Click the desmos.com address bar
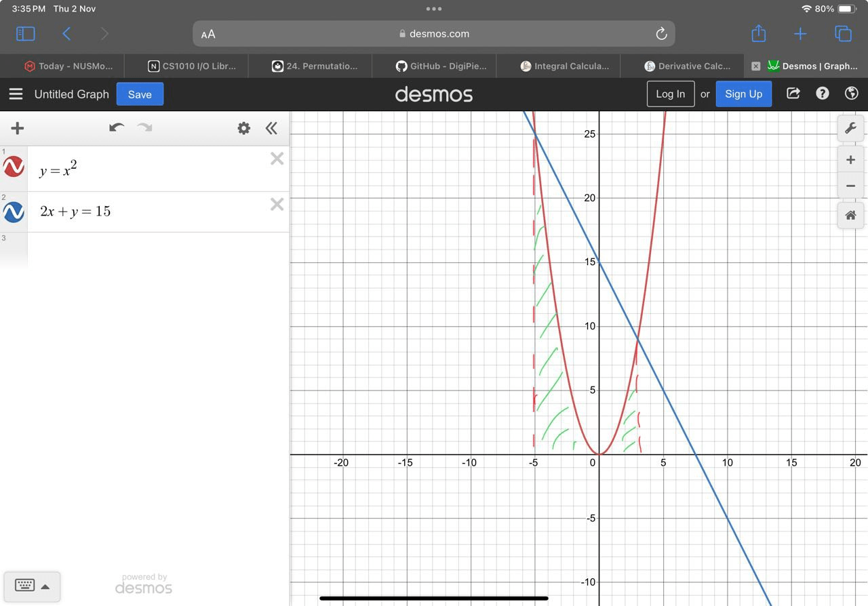This screenshot has height=606, width=868. point(434,33)
